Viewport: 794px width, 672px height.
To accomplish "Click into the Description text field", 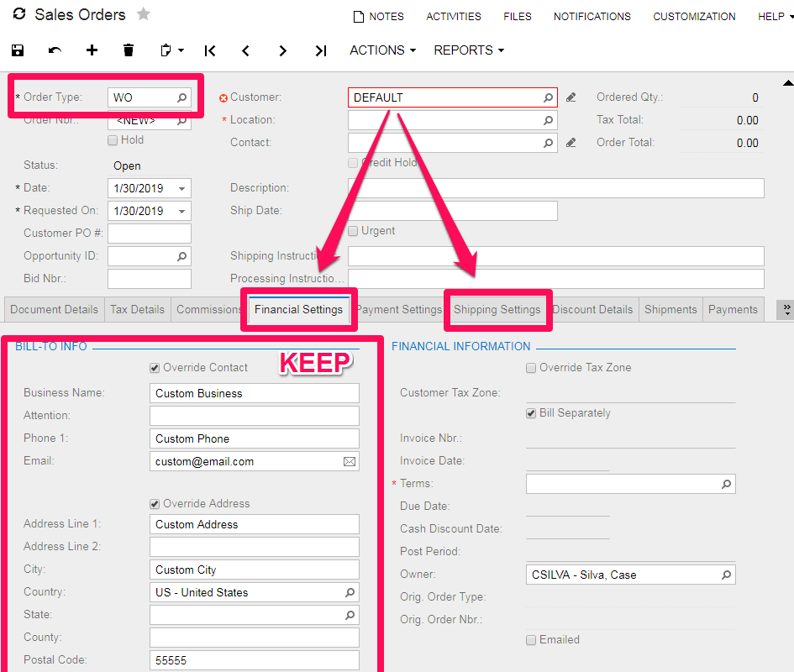I will (555, 188).
